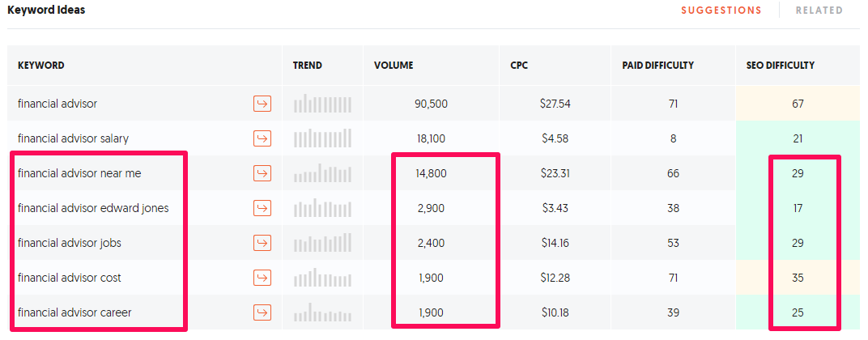This screenshot has width=868, height=340.
Task: View trend chart for financial advisor
Action: [323, 104]
